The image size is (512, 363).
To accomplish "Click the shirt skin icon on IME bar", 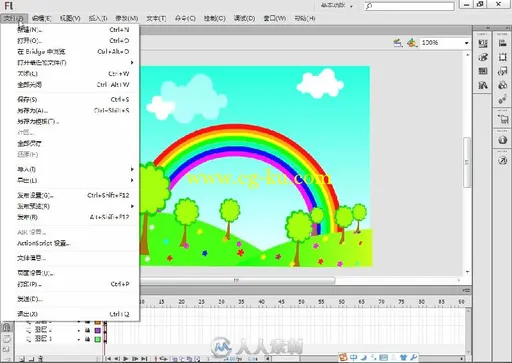I will [x=403, y=357].
